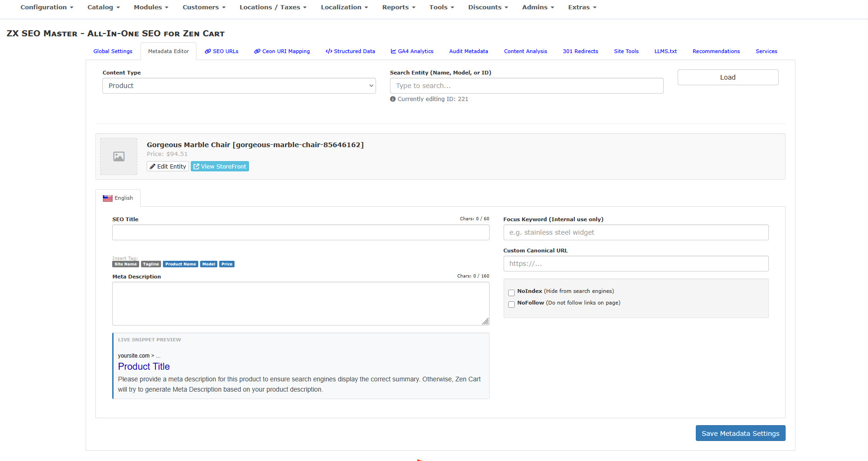This screenshot has width=868, height=461.
Task: Click the Edit Entity button
Action: tap(168, 166)
